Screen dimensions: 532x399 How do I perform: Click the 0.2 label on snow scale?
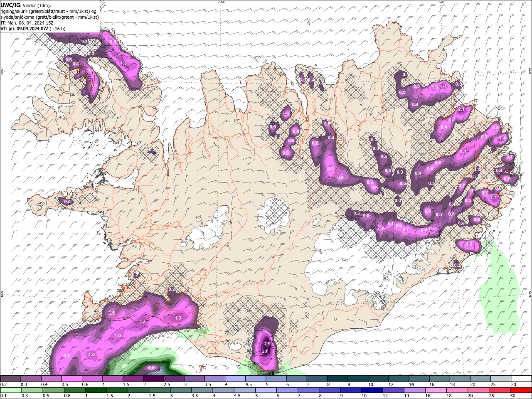click(3, 384)
